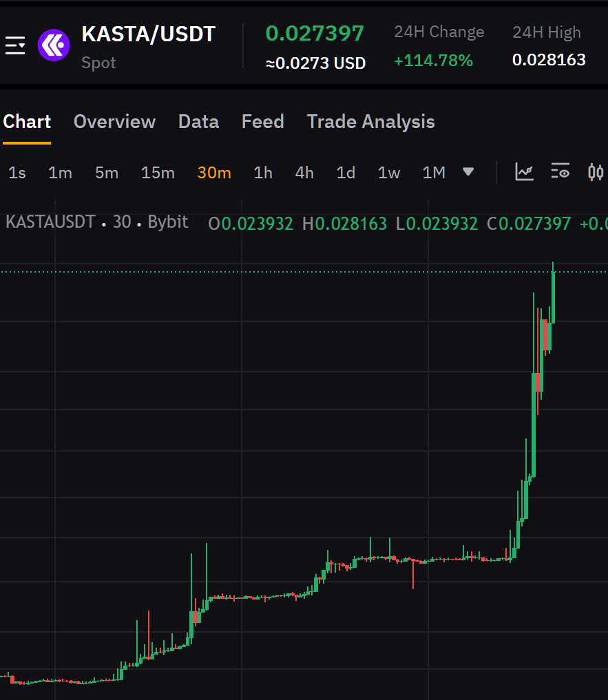Select the 1s timeframe
The height and width of the screenshot is (700, 608).
coord(17,173)
